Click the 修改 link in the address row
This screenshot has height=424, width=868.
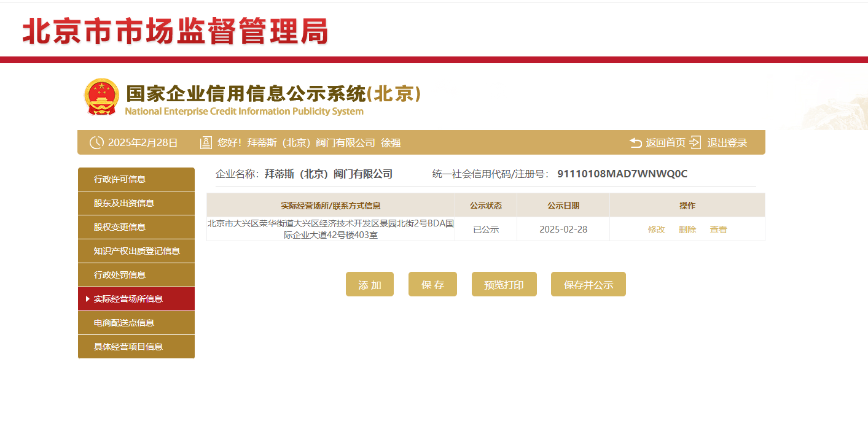656,229
